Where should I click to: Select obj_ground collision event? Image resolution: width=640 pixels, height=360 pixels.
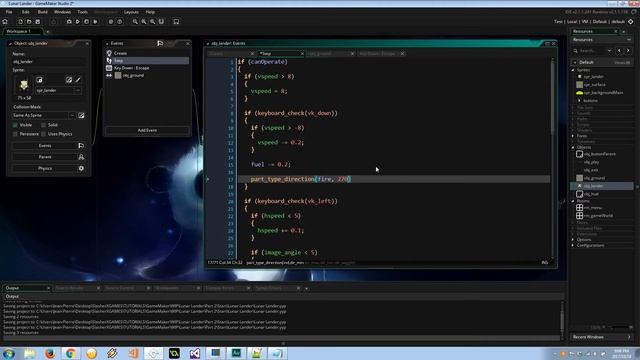pyautogui.click(x=147, y=76)
